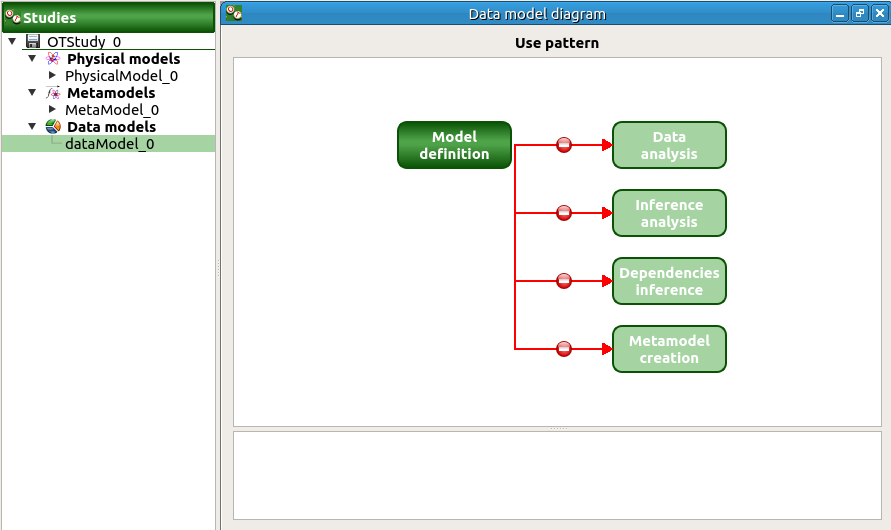Collapse the Data models group
Screen dimensions: 891x530
32,127
